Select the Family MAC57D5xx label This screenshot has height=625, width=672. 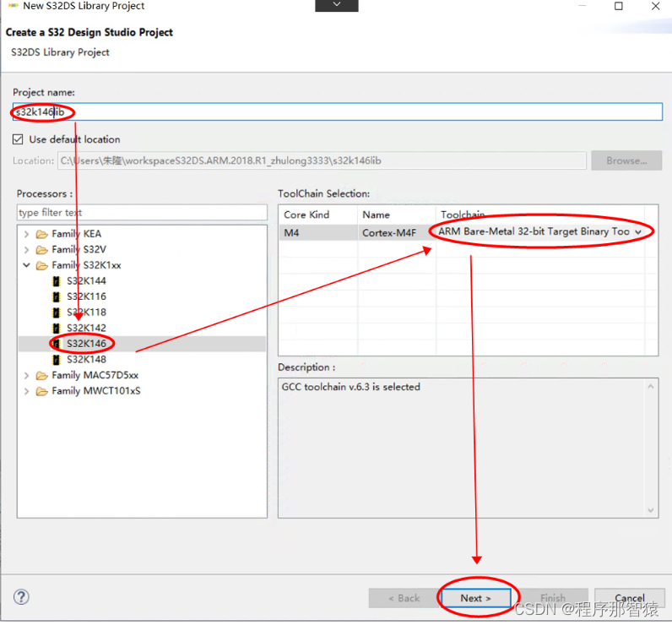(95, 376)
